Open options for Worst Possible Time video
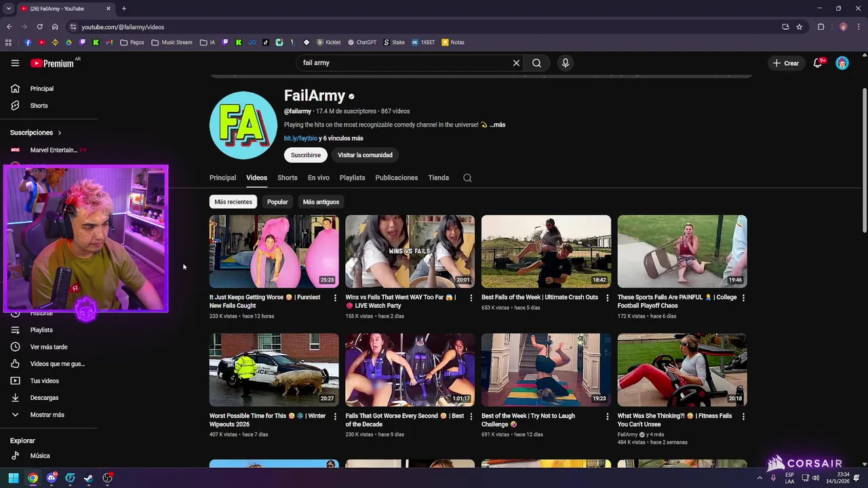Screen dimensions: 868x488 pos(335,416)
